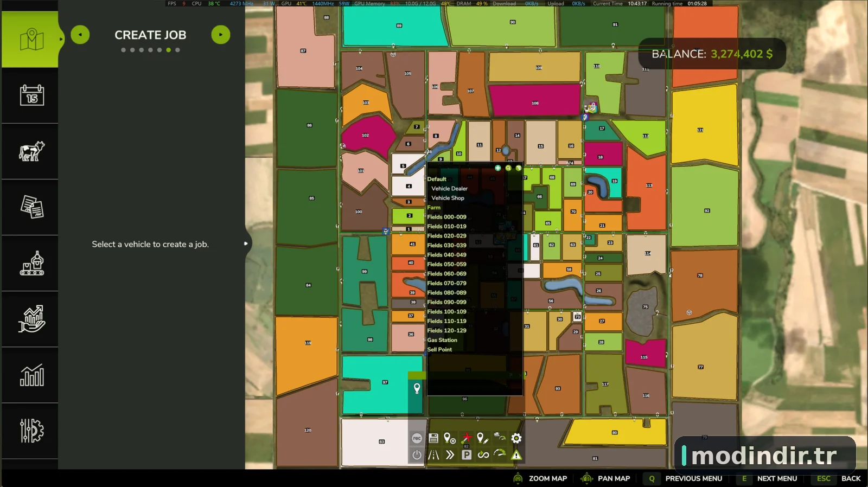Open the Production chains factory icon
This screenshot has height=487, width=868.
30,263
